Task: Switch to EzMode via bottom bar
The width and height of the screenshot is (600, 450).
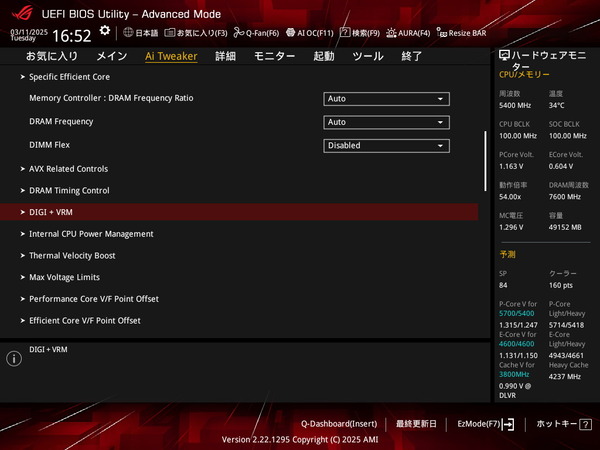Action: point(485,424)
